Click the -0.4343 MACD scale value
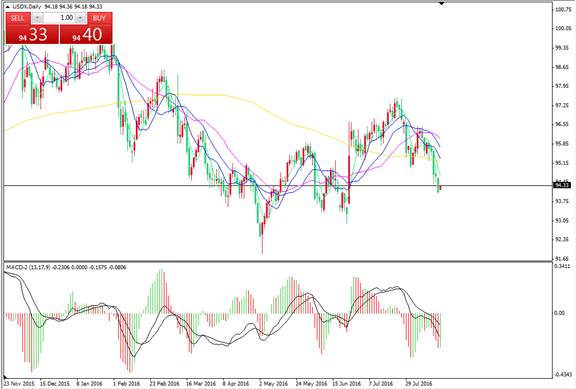Viewport: 576px width, 389px height. point(563,374)
